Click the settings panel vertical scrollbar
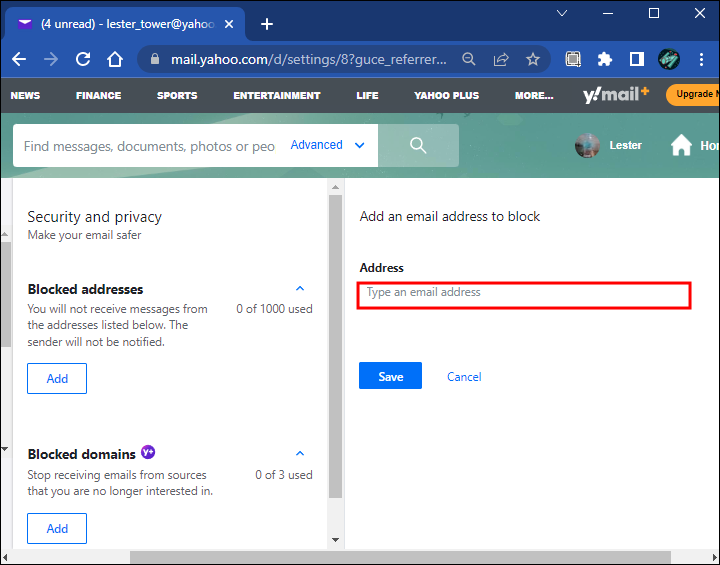 pos(335,347)
